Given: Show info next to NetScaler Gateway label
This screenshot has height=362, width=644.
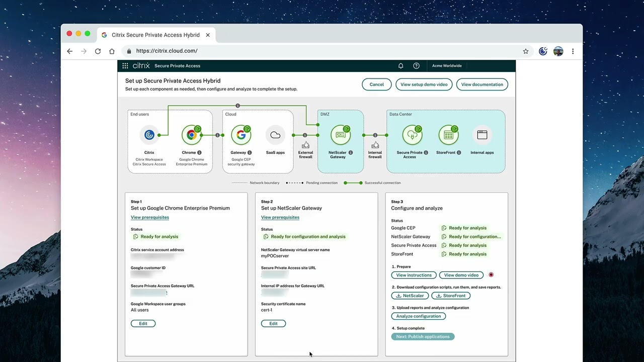Looking at the screenshot, I should click(351, 153).
